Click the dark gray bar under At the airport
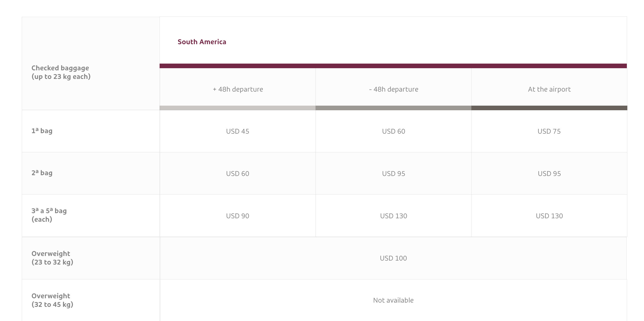This screenshot has width=644, height=321. [x=549, y=108]
